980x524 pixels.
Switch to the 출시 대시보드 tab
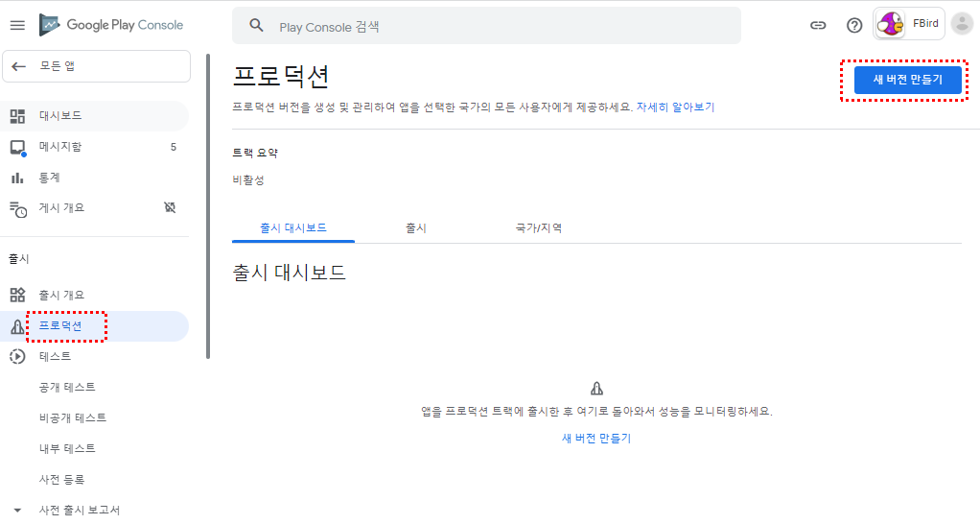(x=293, y=228)
